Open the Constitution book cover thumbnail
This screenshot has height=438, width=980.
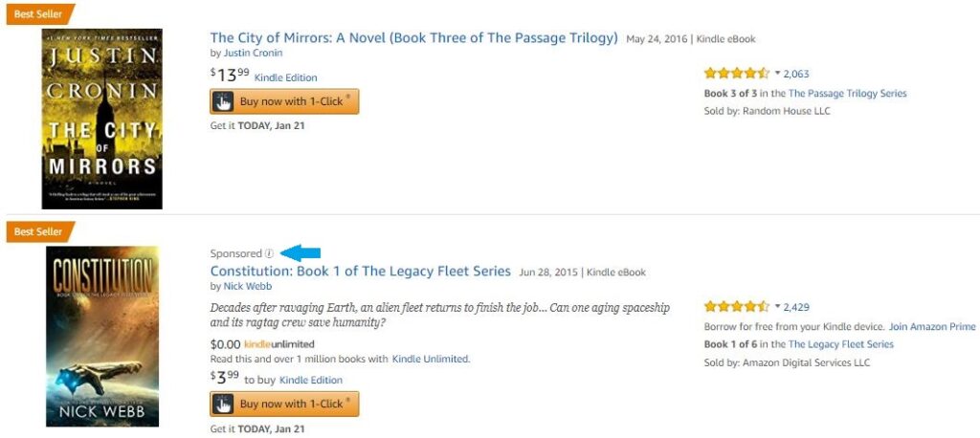click(x=102, y=337)
